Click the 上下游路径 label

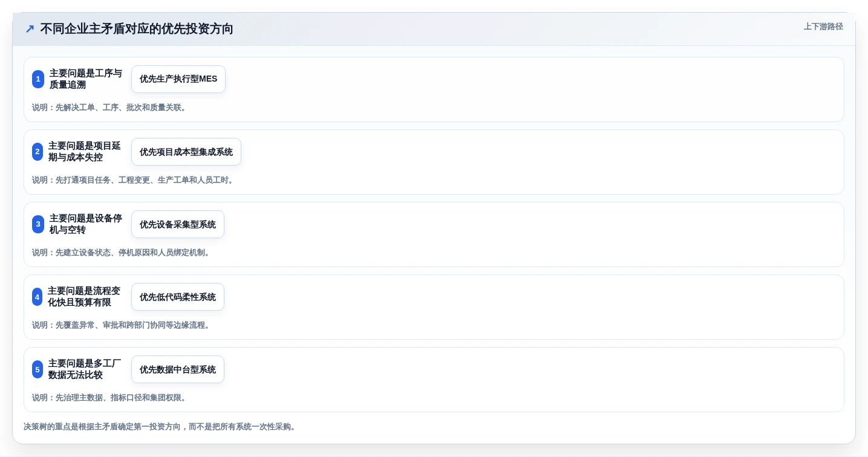[x=823, y=27]
